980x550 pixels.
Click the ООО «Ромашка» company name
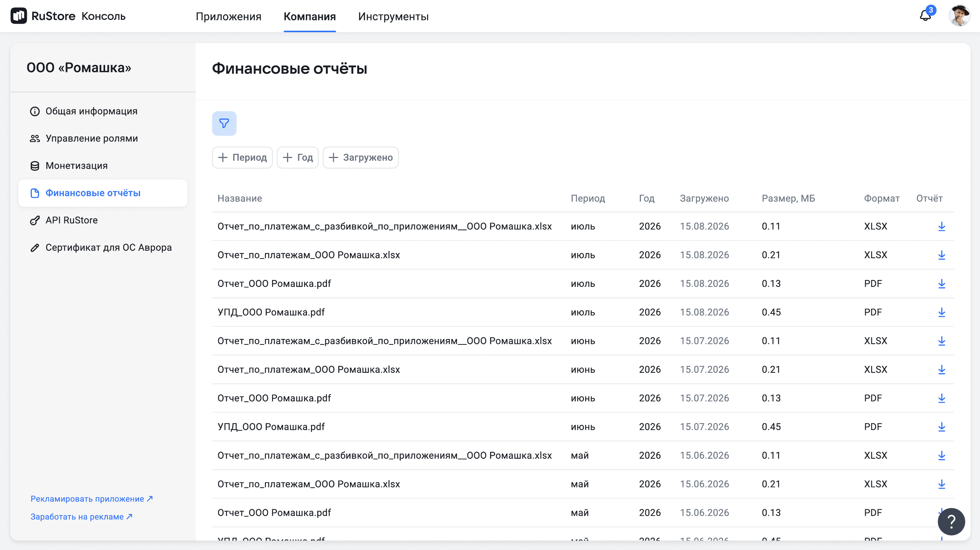pyautogui.click(x=79, y=68)
